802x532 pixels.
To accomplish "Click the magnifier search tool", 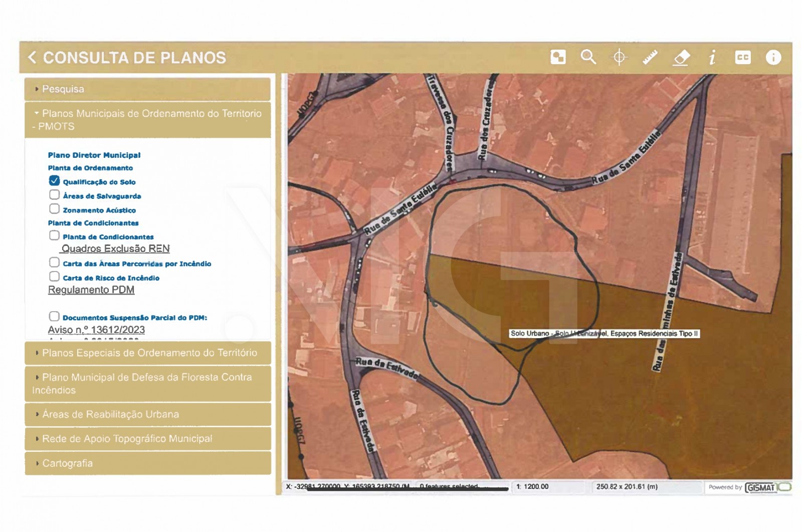I will pyautogui.click(x=588, y=57).
